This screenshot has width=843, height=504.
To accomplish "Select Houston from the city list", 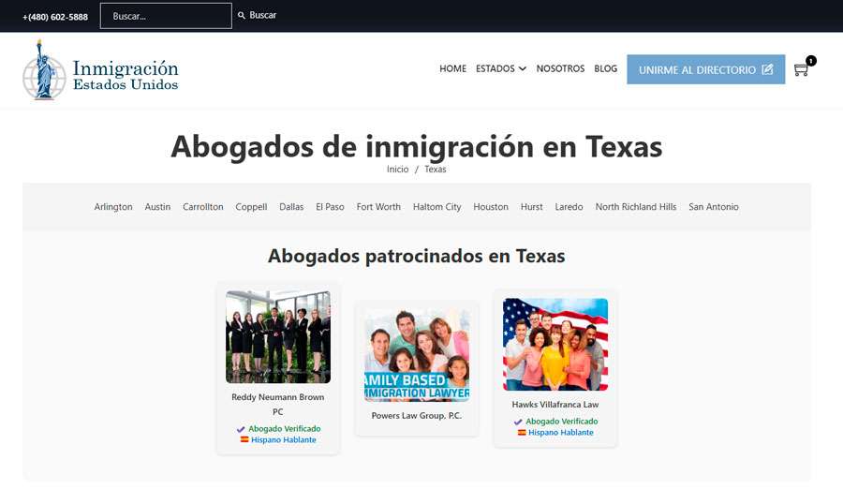I will click(x=491, y=207).
